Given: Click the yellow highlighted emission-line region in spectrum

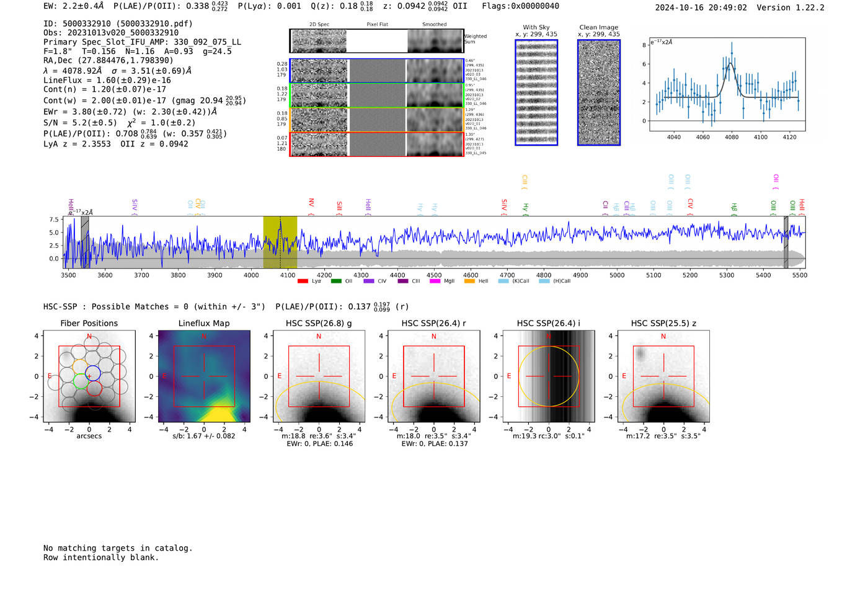Looking at the screenshot, I should pos(280,242).
